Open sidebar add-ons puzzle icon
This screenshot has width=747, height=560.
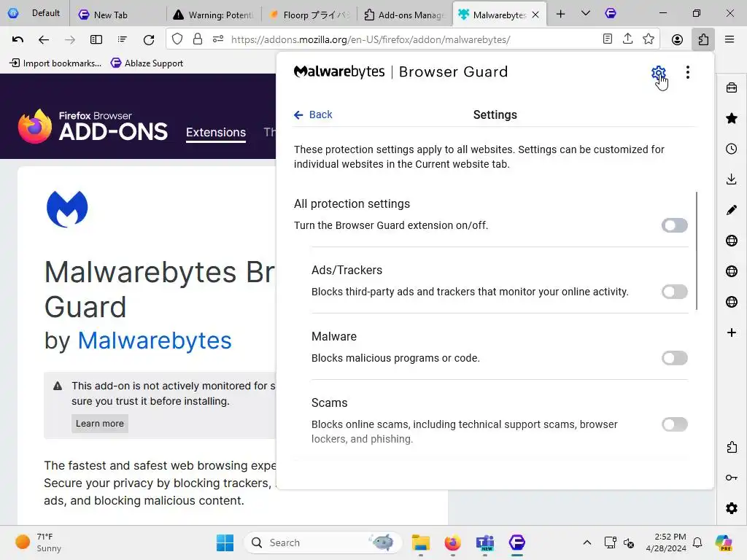click(x=731, y=447)
